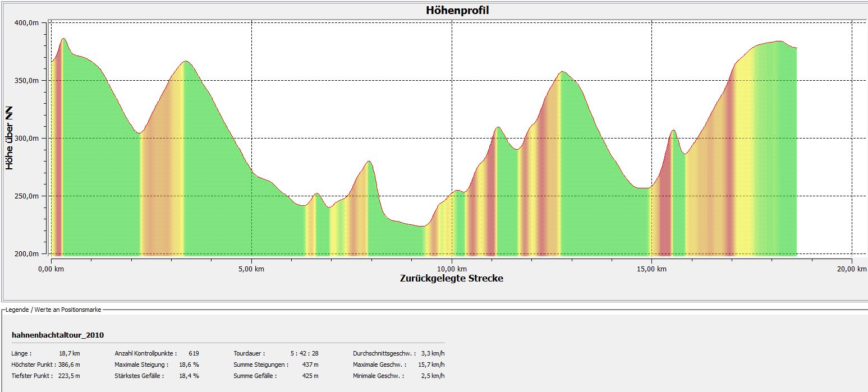The width and height of the screenshot is (868, 392).
Task: Click the lowest valley point of the profile
Action: pyautogui.click(x=421, y=226)
